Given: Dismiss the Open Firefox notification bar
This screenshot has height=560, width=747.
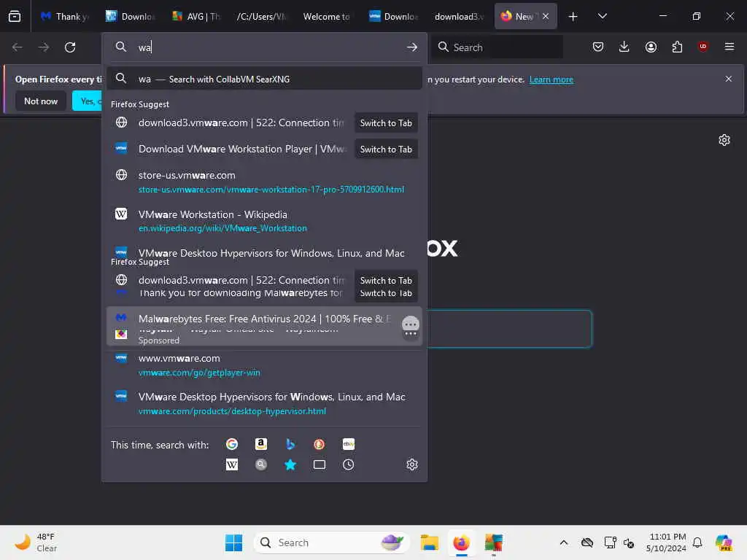Looking at the screenshot, I should click(729, 79).
